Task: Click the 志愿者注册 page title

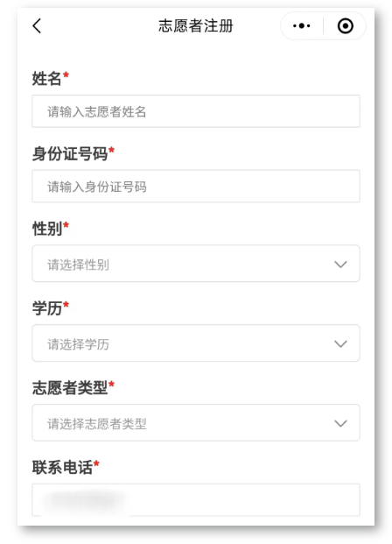Action: tap(196, 26)
